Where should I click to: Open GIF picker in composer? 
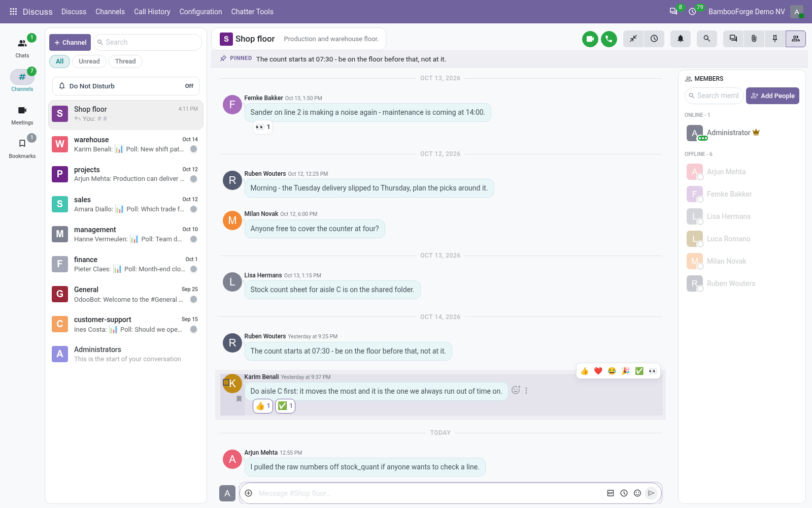(611, 493)
